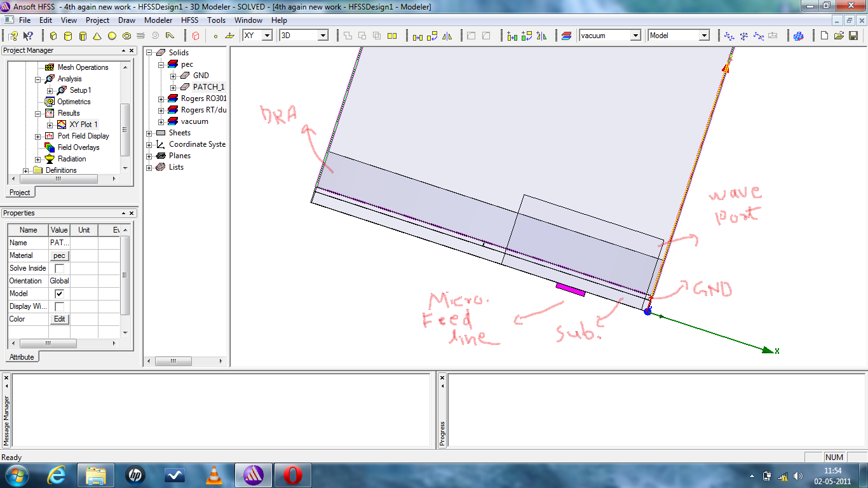Open the vacuum material dropdown

(635, 36)
